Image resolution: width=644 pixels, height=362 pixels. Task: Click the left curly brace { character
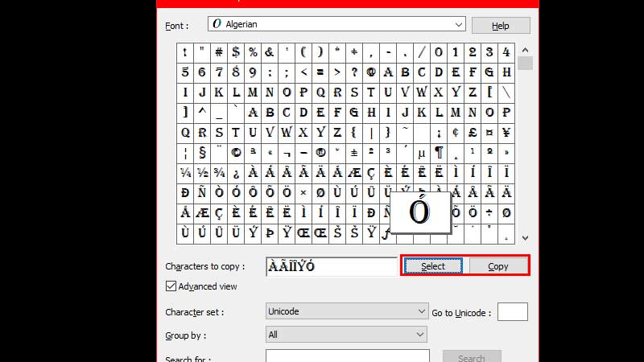click(354, 133)
